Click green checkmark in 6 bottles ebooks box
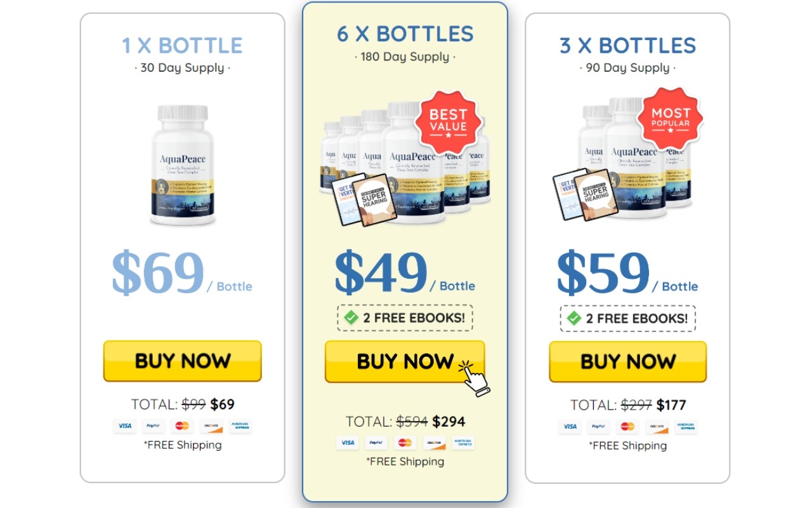812x508 pixels. (x=351, y=317)
